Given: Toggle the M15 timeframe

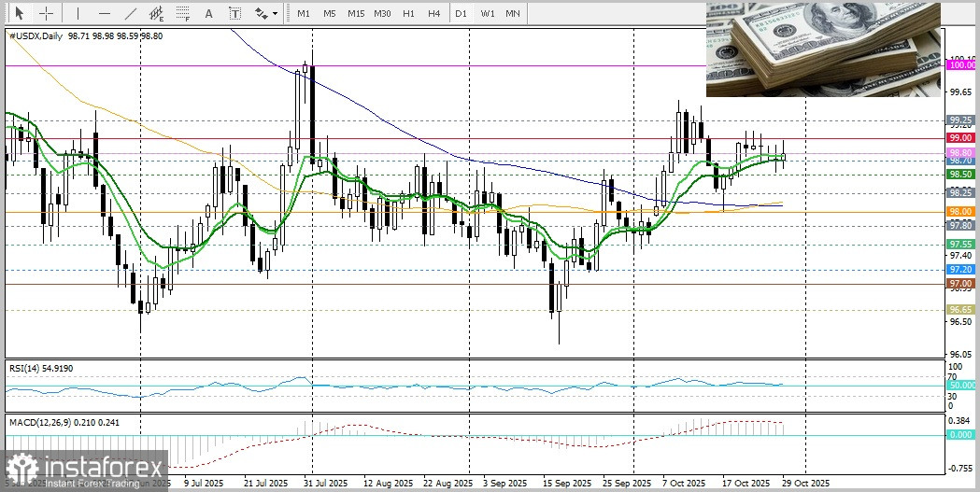Looking at the screenshot, I should tap(356, 14).
